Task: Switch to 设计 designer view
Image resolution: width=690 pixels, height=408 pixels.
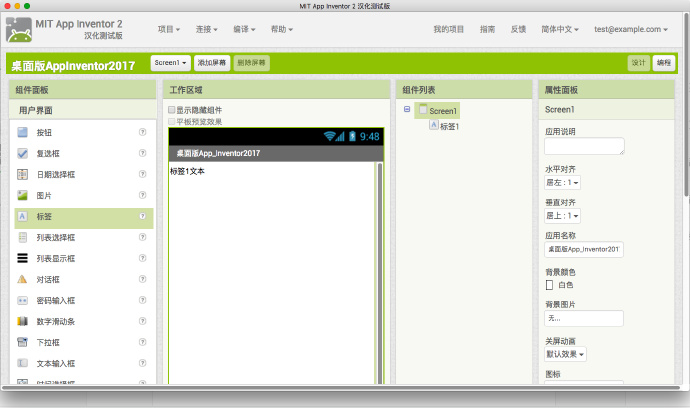Action: click(x=639, y=62)
